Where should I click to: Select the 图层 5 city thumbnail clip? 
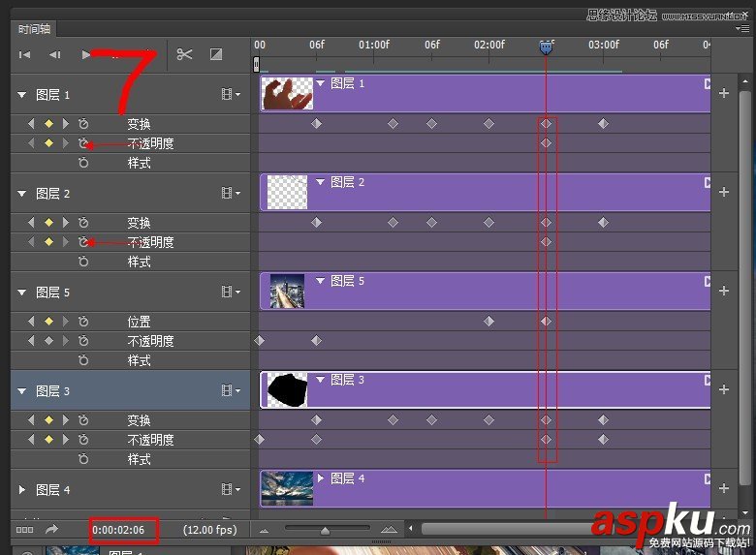tap(287, 291)
